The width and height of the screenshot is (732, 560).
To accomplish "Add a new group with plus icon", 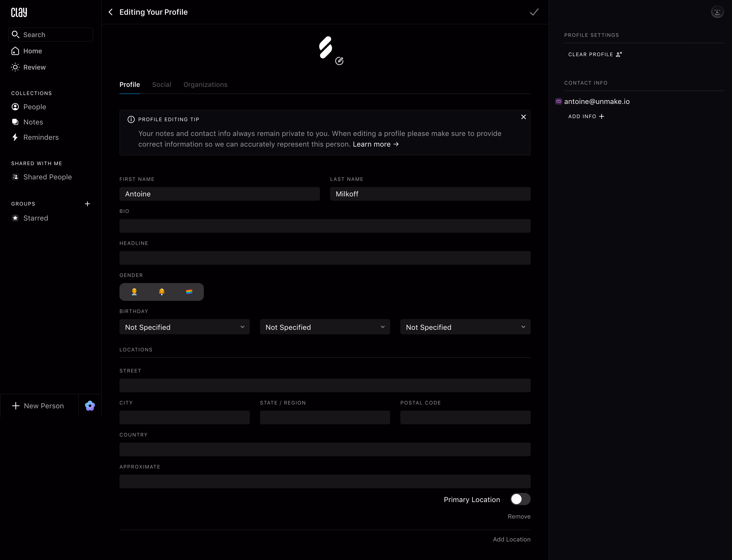I will [x=87, y=204].
